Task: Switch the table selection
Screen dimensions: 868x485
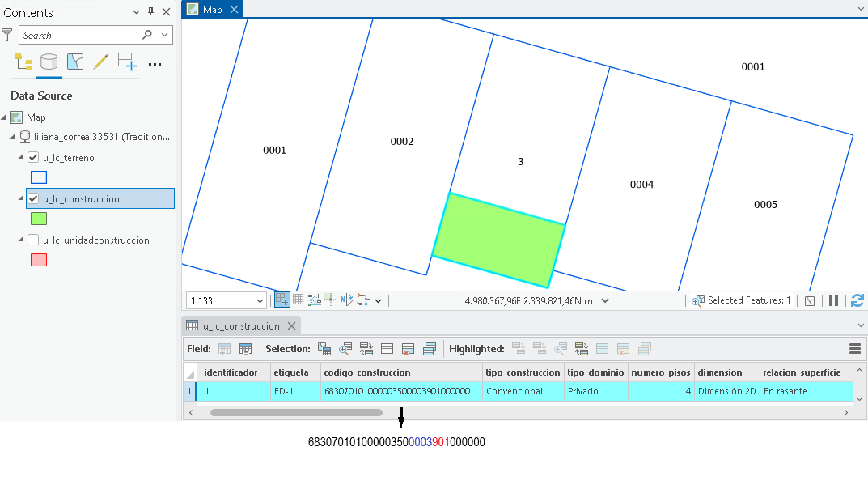Action: (366, 349)
